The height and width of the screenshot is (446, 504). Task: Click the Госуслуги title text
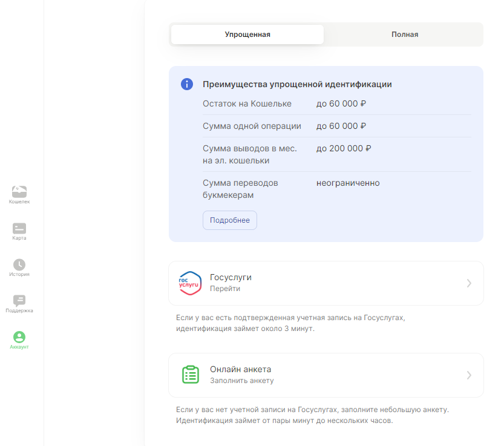click(231, 277)
